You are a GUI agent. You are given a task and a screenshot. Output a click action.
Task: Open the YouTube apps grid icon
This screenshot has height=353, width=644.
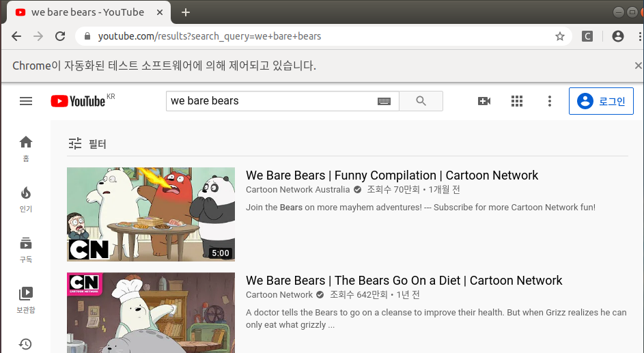(517, 101)
